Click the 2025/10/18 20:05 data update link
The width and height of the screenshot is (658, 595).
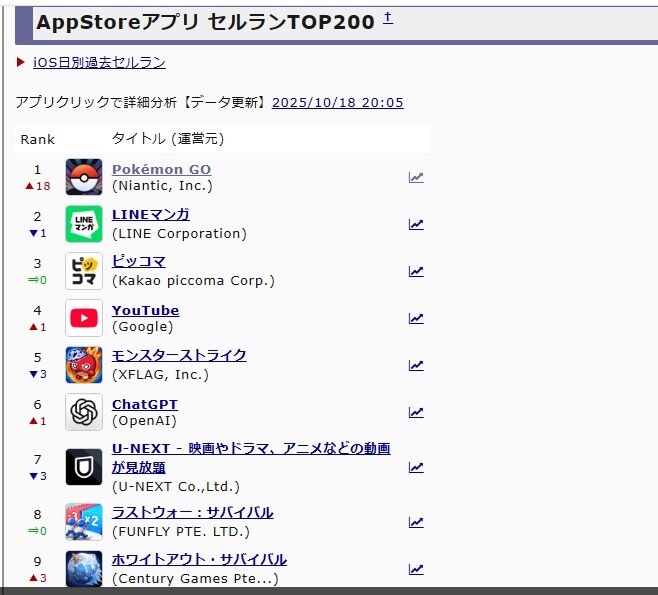[x=338, y=102]
